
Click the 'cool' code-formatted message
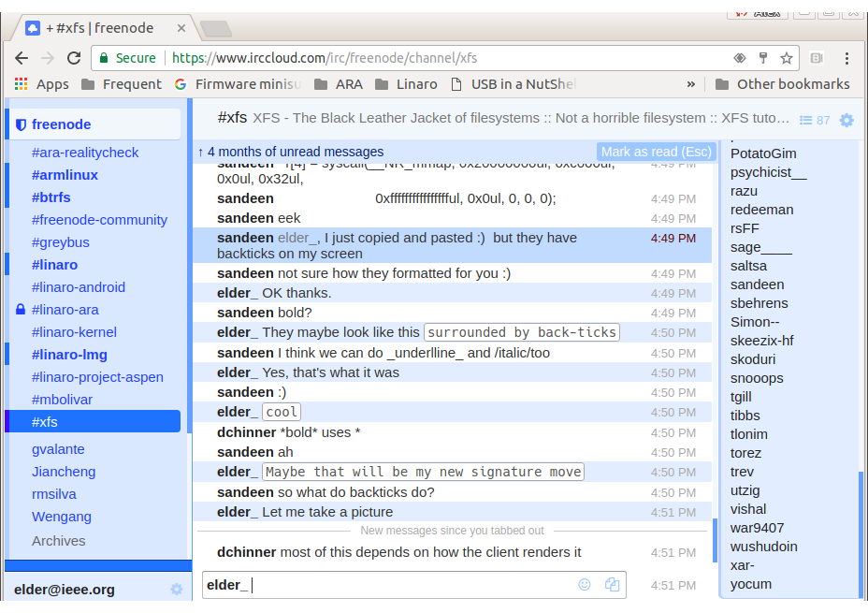click(282, 412)
